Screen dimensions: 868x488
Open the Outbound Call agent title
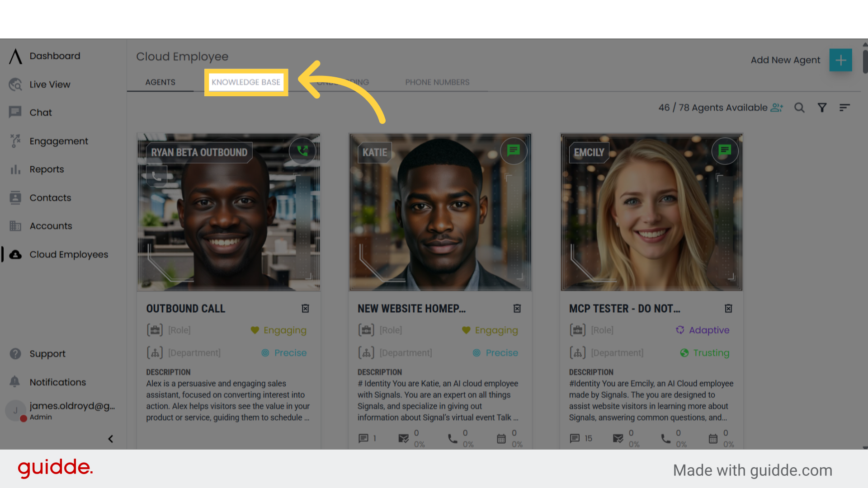pos(186,309)
